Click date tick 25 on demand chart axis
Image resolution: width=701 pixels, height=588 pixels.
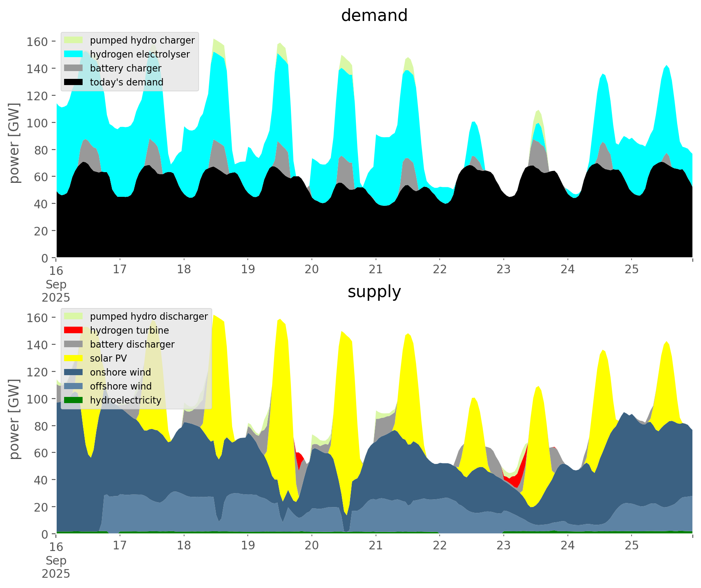[x=632, y=270]
